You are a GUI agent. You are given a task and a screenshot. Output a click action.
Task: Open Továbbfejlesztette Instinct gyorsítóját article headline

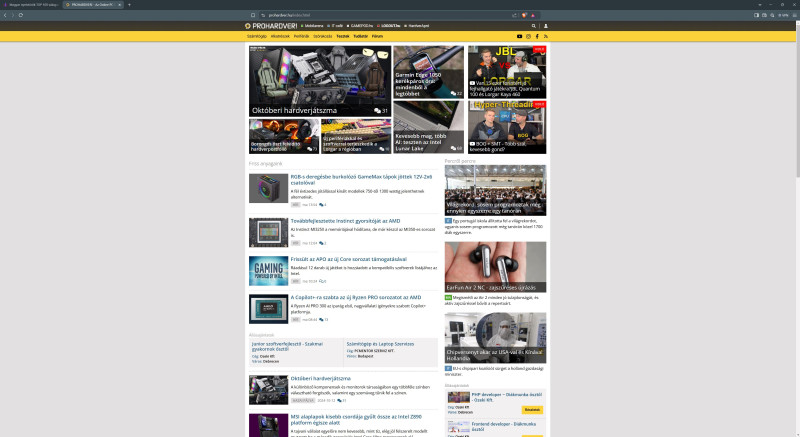tap(345, 221)
